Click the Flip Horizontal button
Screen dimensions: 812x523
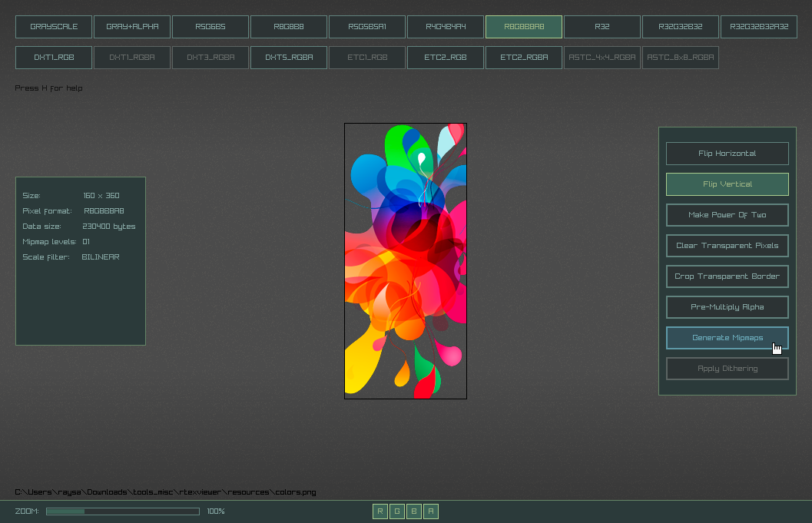point(727,154)
